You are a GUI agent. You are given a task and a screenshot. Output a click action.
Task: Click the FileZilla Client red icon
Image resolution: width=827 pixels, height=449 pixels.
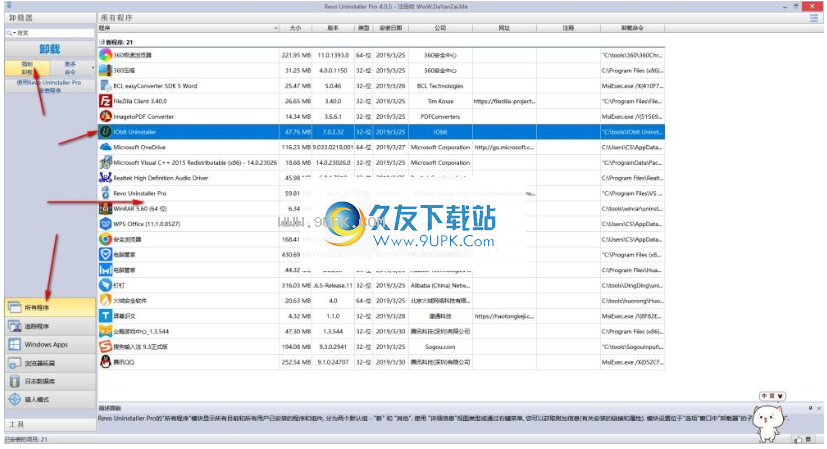(105, 101)
